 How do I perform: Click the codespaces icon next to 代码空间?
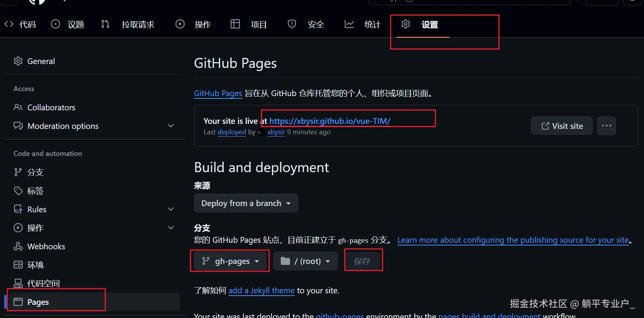click(18, 283)
